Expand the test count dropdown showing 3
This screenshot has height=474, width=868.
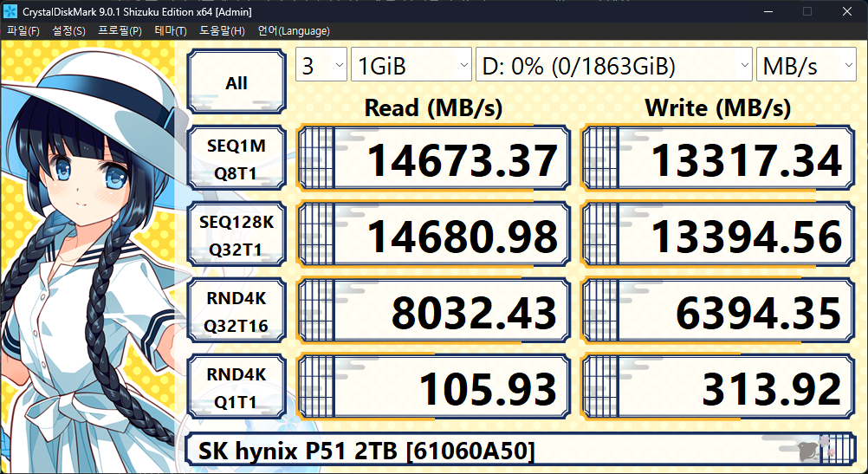tap(321, 66)
